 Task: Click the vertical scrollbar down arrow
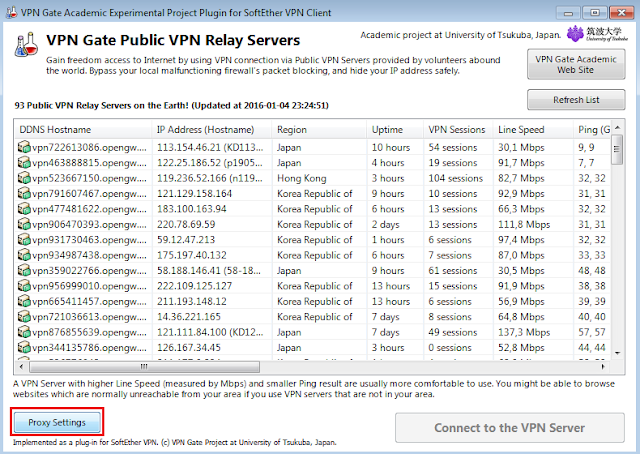click(x=618, y=353)
